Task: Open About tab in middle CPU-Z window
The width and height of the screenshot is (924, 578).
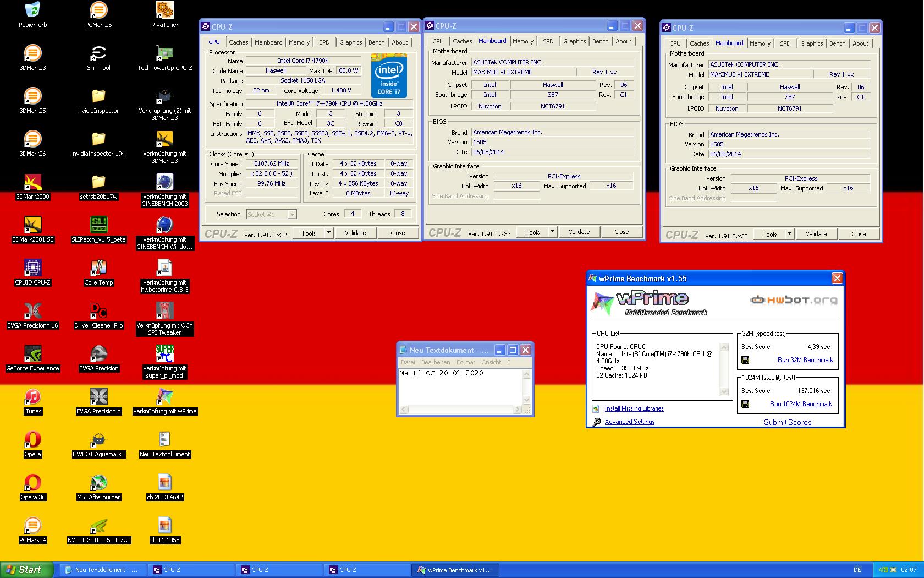Action: [624, 41]
